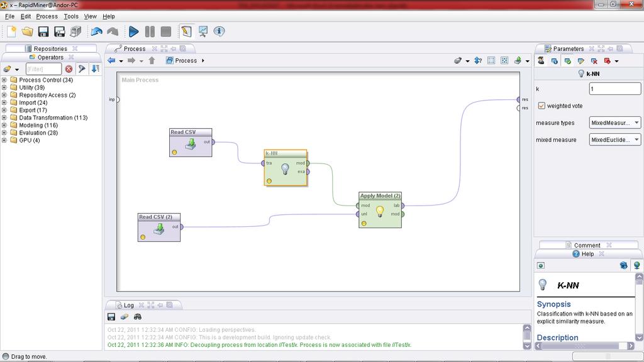Navigate forward with the grey right arrow
This screenshot has height=362, width=644.
coord(131,61)
